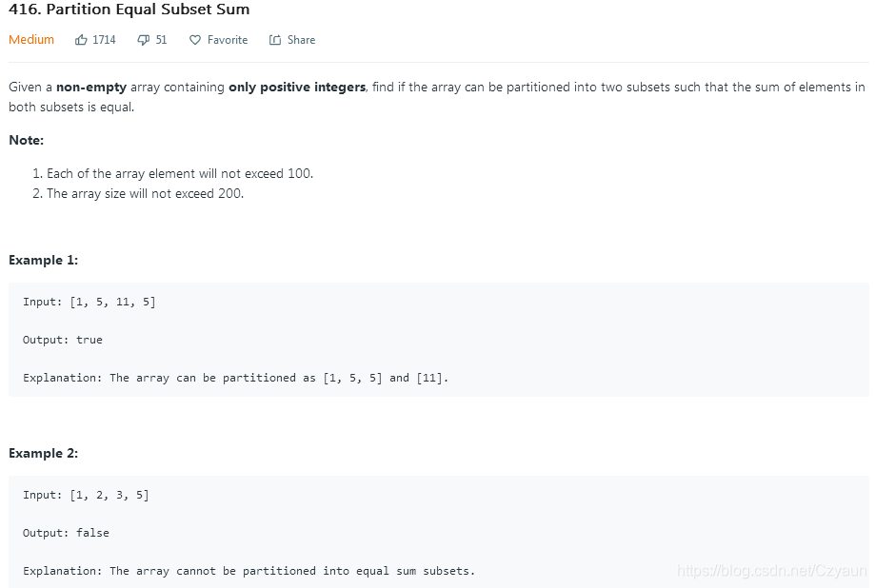875x588 pixels.
Task: Click the Medium difficulty tag
Action: click(x=31, y=40)
